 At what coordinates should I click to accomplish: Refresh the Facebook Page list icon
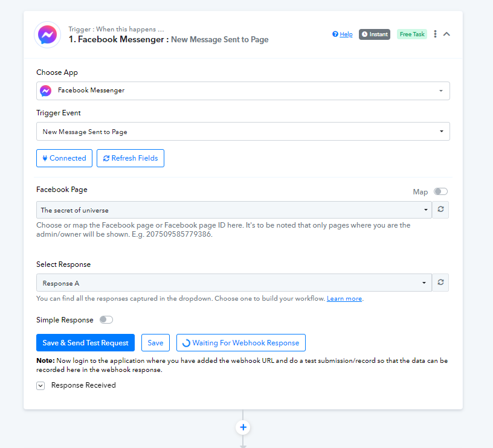click(440, 210)
